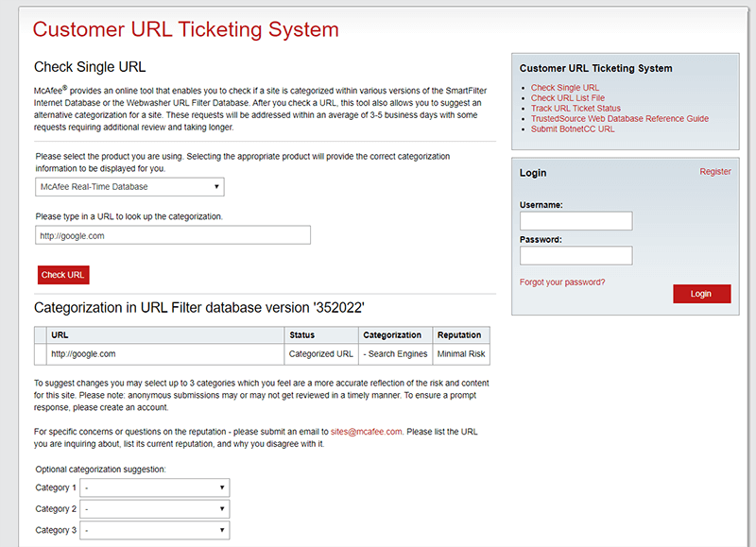The width and height of the screenshot is (756, 547).
Task: Click the Check Single URL heading
Action: pos(90,66)
